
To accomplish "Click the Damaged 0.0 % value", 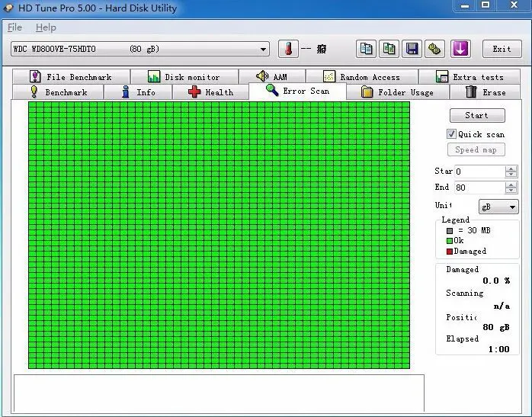I will pos(496,281).
